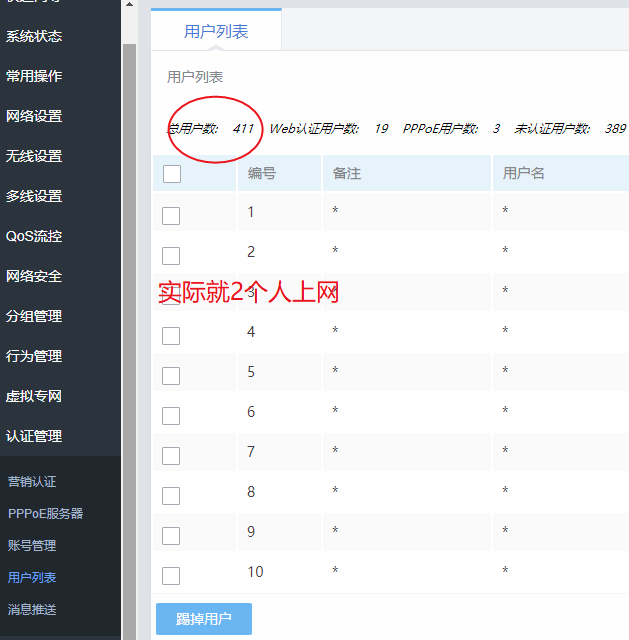
Task: Switch to the 用户列表 tab
Action: click(216, 32)
